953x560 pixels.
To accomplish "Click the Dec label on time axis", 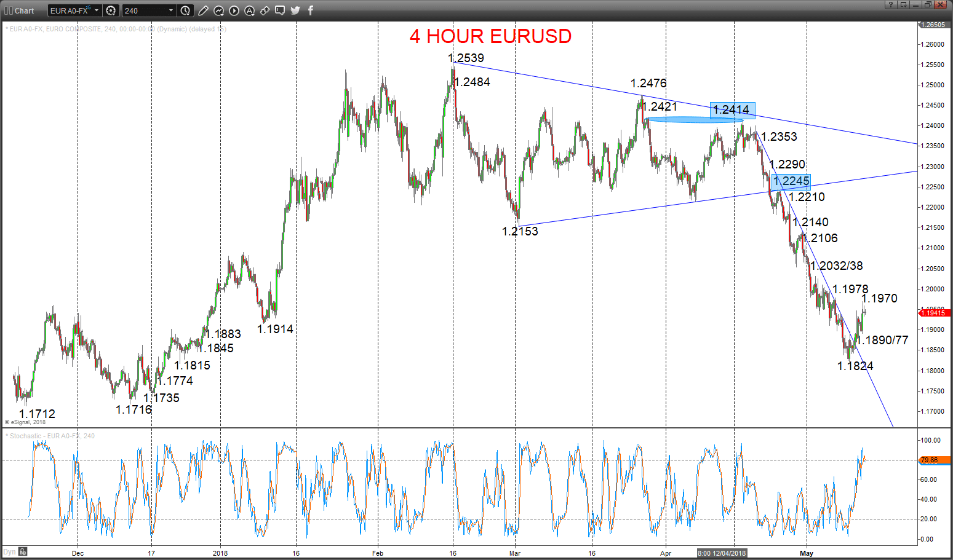I will click(78, 553).
